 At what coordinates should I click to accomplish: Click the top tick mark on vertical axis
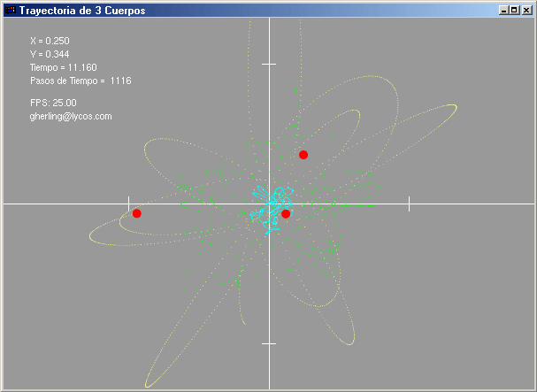[269, 64]
